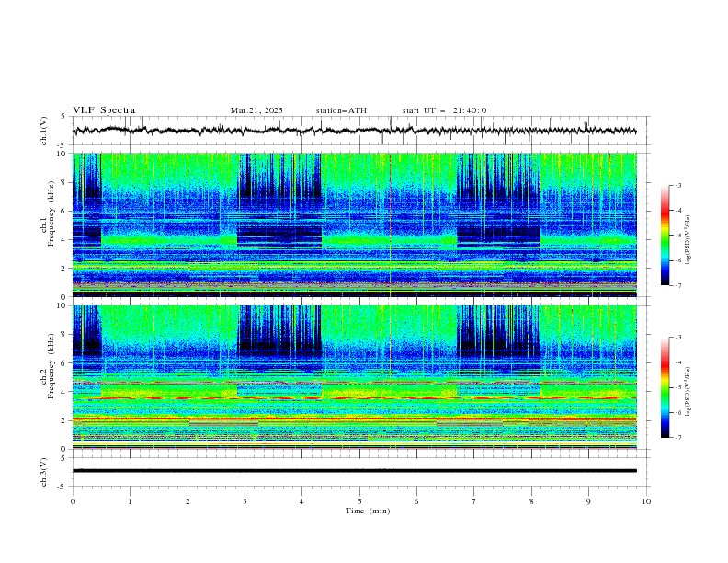The width and height of the screenshot is (728, 563).
Task: Click the "2" tick on the time axis
Action: pos(188,501)
